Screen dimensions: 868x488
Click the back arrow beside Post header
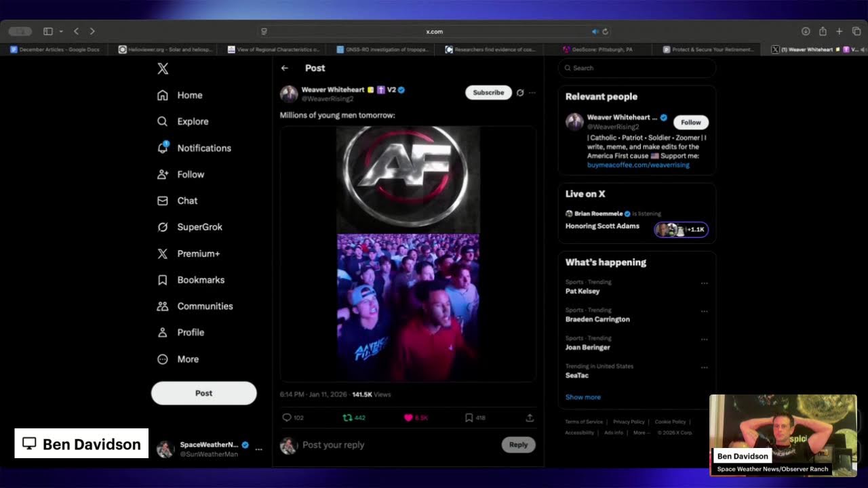coord(285,68)
